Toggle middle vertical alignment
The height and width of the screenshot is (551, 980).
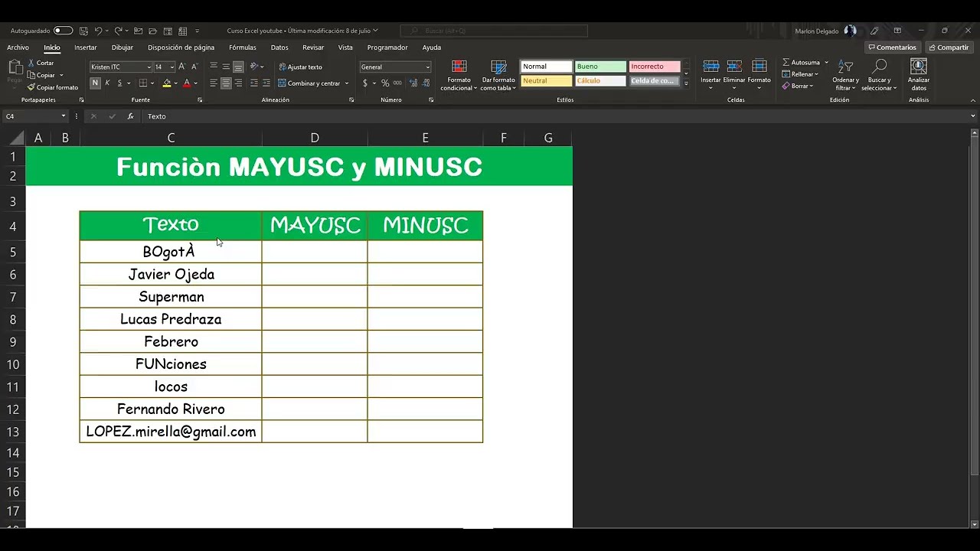click(226, 67)
